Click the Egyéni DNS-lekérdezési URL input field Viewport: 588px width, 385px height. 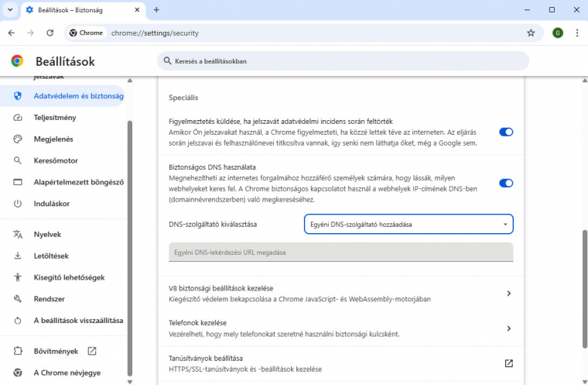pyautogui.click(x=340, y=253)
